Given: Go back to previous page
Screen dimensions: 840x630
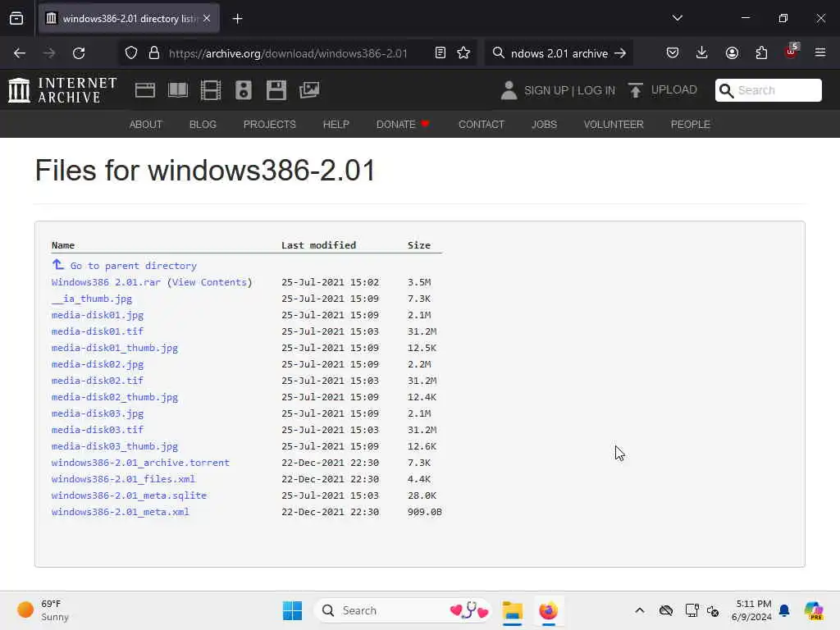Looking at the screenshot, I should [20, 53].
